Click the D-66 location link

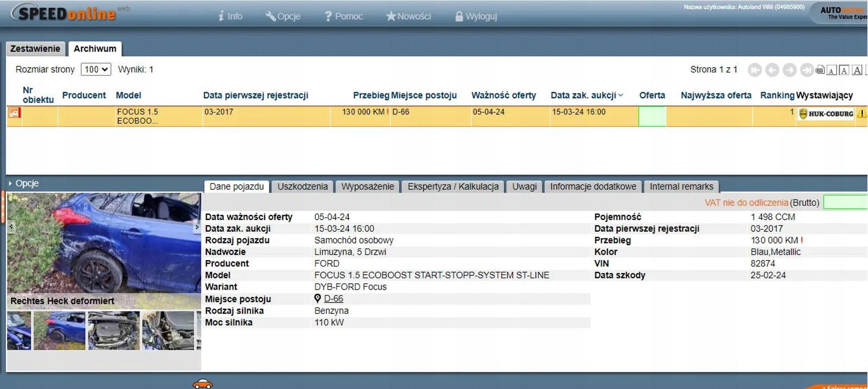[333, 298]
